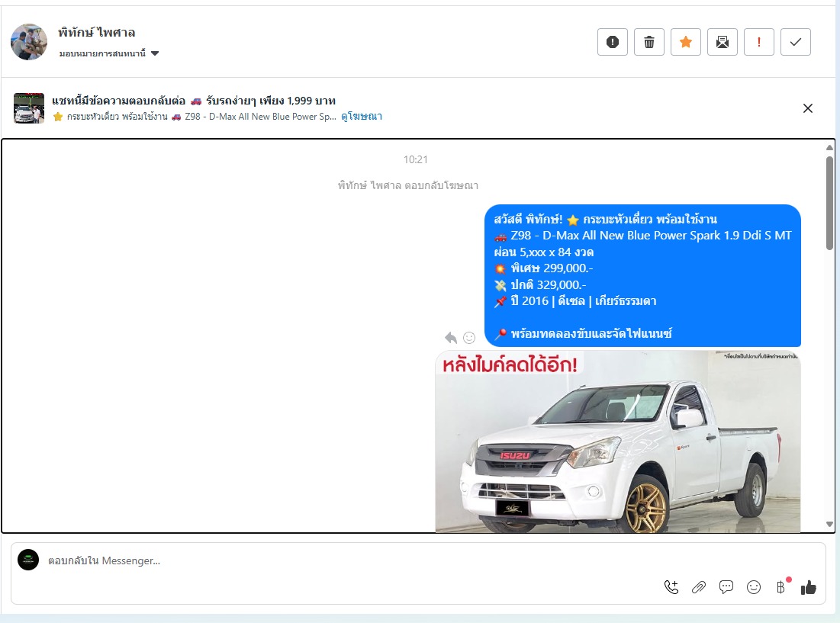Toggle the orange star follow-up marker
Screen dimensions: 840x623
click(686, 42)
